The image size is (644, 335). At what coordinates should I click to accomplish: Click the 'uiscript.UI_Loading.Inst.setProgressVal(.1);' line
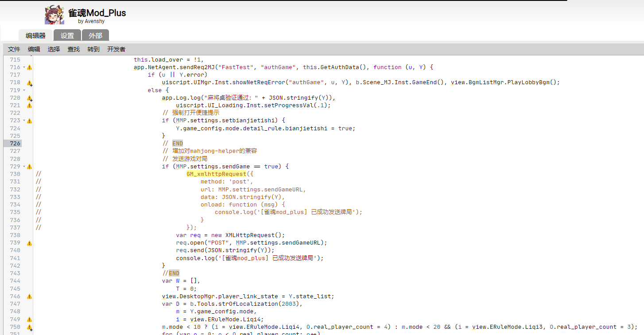[x=253, y=105]
